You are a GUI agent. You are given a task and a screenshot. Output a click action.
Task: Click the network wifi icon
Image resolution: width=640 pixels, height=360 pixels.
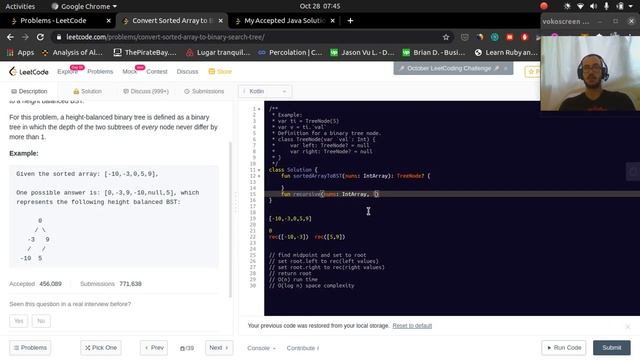(580, 6)
